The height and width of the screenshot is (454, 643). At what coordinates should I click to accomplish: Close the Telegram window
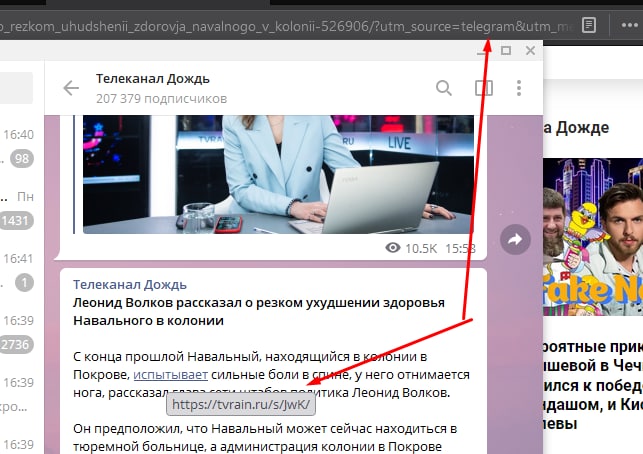pos(530,50)
